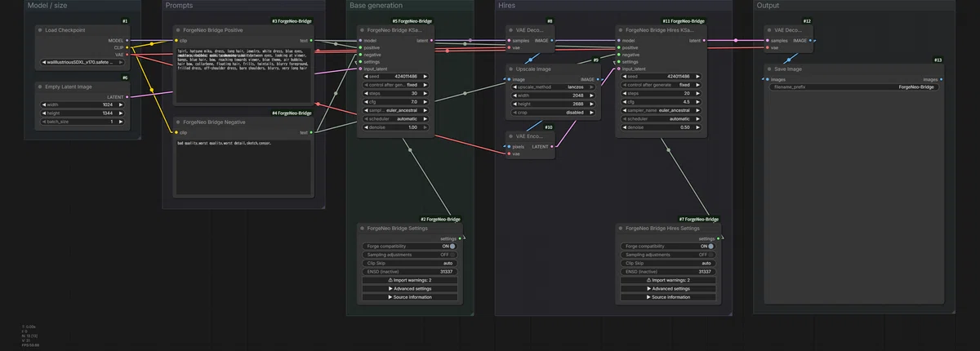Click the #3 ForgeNeo-Bridge node badge
980x351 pixels.
click(x=293, y=20)
